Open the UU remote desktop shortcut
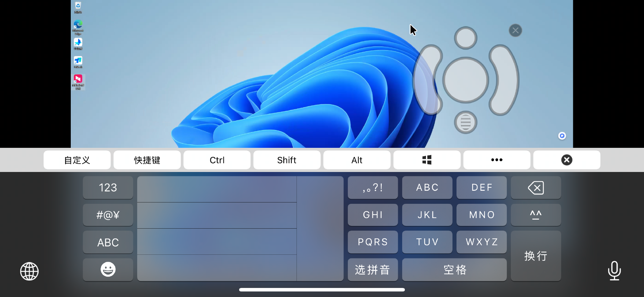Image resolution: width=644 pixels, height=297 pixels. click(x=78, y=44)
